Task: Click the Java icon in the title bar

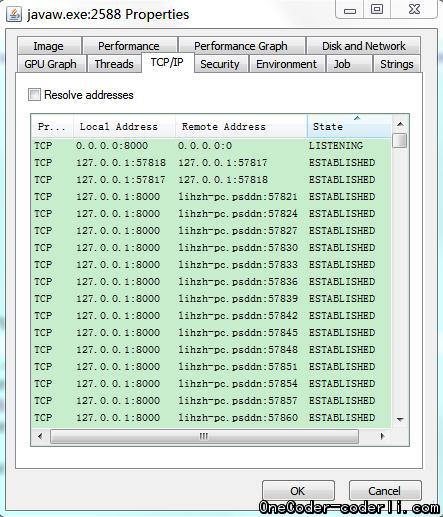Action: [x=14, y=15]
